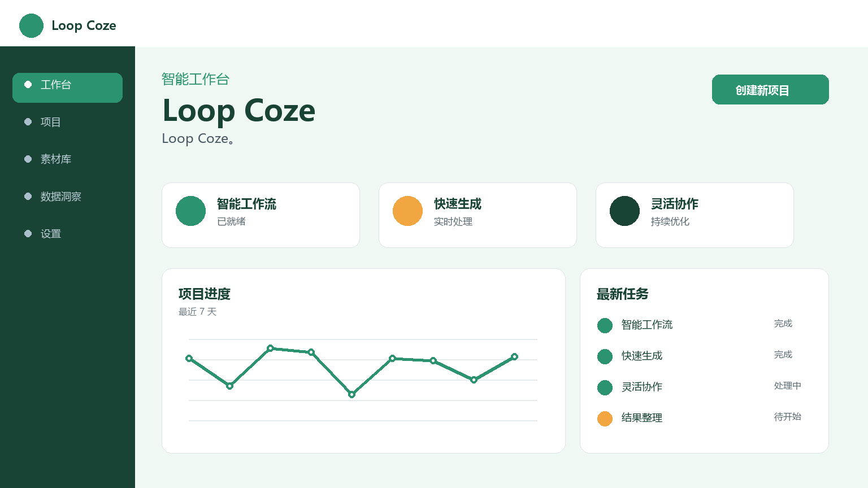Click the 智能工作台 subtitle above heading
The image size is (868, 488).
click(196, 79)
